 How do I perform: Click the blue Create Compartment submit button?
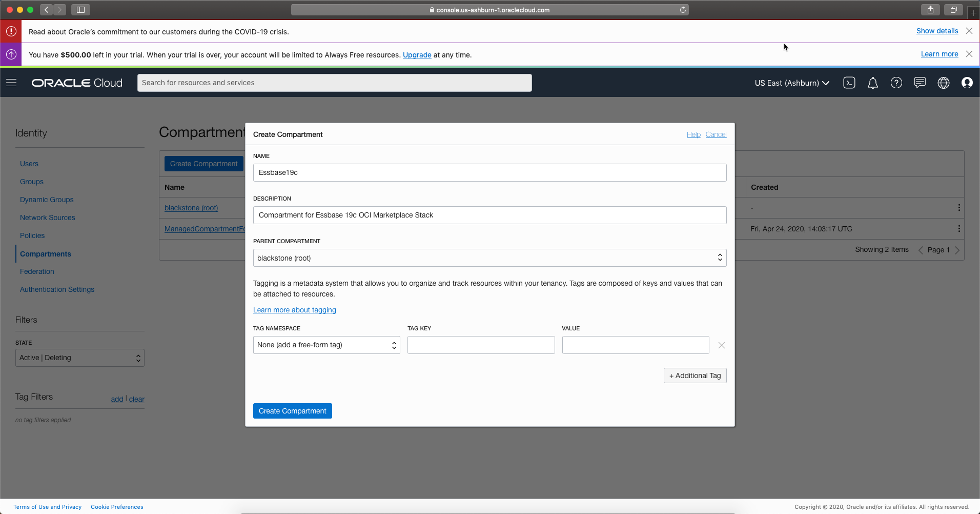pos(292,411)
